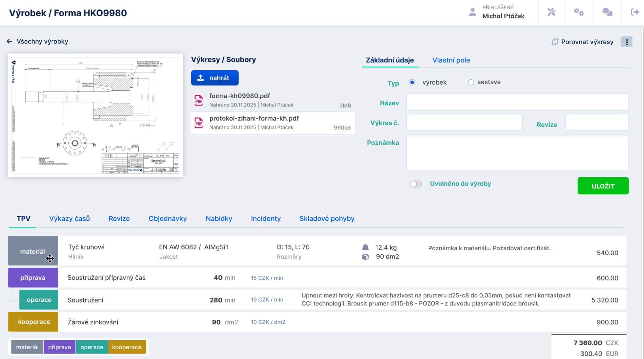This screenshot has width=644, height=359.
Task: Open the Revize tab
Action: 119,219
